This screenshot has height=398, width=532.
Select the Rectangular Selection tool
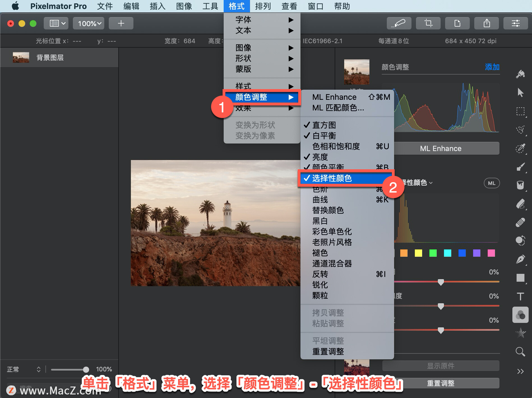pyautogui.click(x=521, y=111)
